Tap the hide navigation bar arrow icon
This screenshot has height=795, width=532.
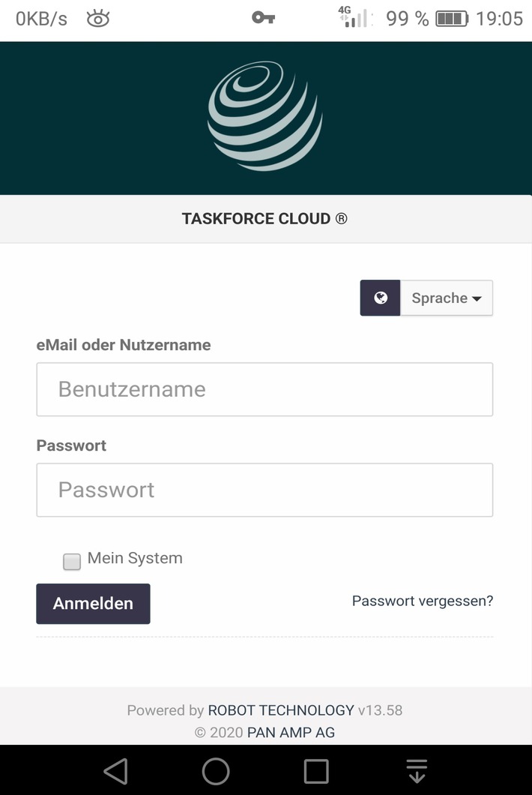(417, 771)
